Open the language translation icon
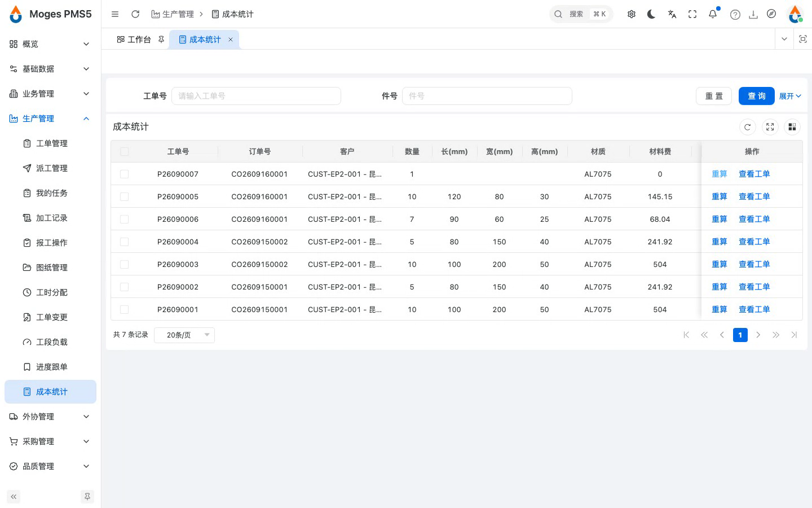The width and height of the screenshot is (812, 508). [672, 14]
